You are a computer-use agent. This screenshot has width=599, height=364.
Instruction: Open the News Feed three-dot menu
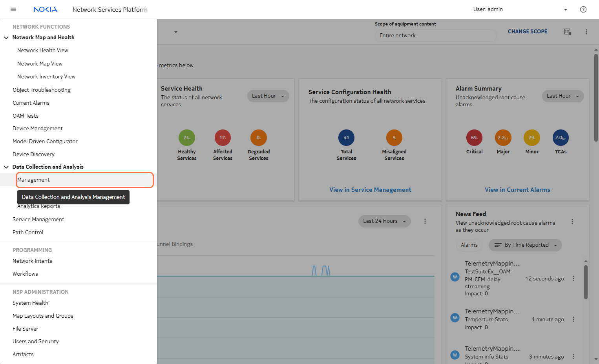tap(572, 222)
